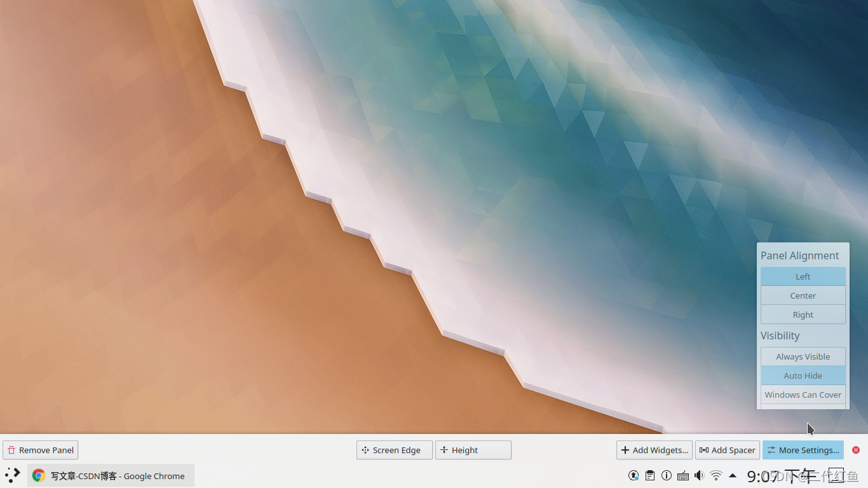Click the spacer icon on Add Spacer
Image resolution: width=868 pixels, height=488 pixels.
704,450
